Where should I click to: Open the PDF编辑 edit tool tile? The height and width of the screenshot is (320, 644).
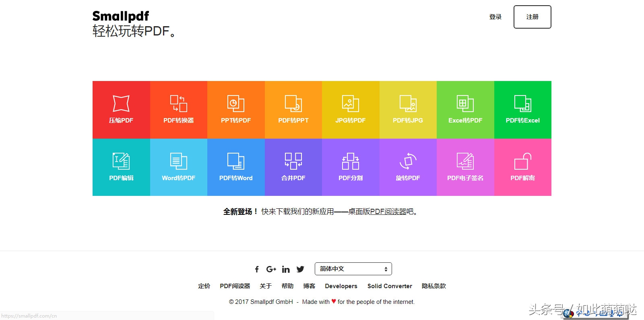click(x=121, y=167)
